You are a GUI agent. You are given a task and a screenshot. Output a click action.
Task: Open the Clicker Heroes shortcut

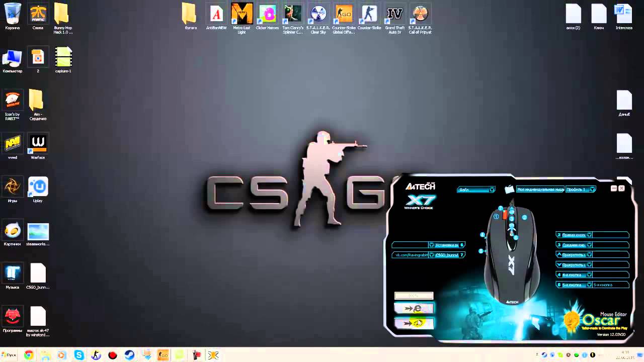267,17
